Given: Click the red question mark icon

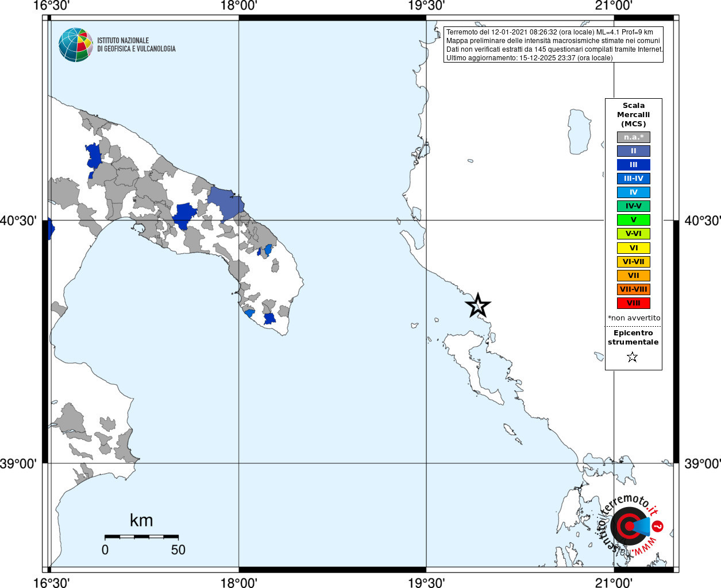Looking at the screenshot, I should (x=658, y=526).
